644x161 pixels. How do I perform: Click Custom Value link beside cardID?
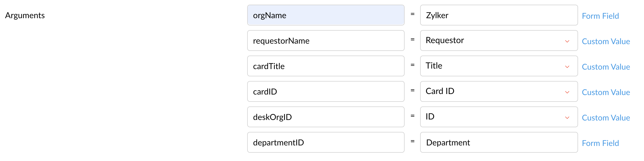click(606, 92)
